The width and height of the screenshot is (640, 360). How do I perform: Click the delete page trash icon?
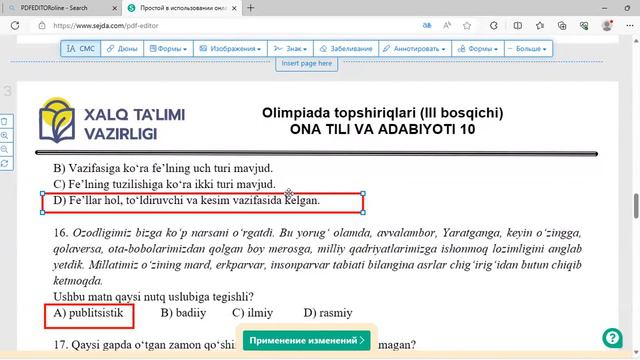tap(4, 121)
